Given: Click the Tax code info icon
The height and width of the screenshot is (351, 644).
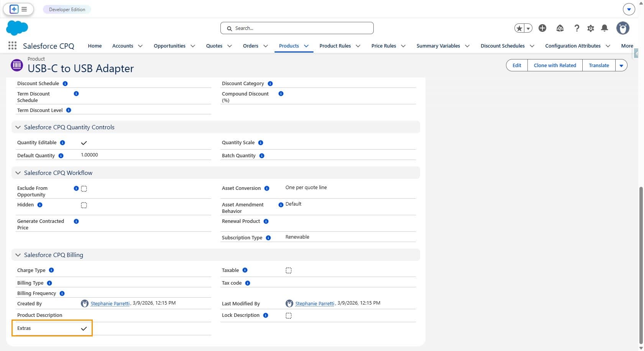Looking at the screenshot, I should tap(248, 283).
